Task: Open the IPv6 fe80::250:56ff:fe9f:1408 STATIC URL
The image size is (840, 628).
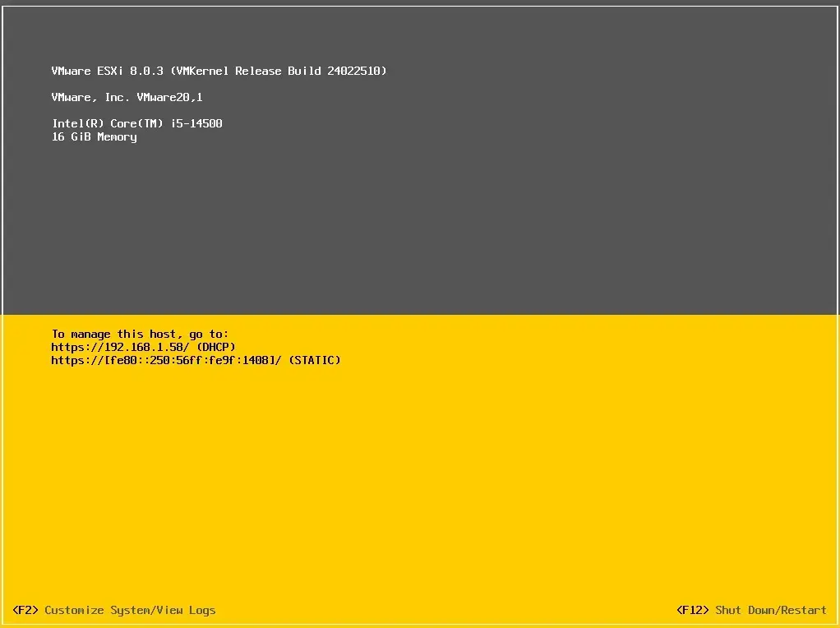Action: coord(196,360)
